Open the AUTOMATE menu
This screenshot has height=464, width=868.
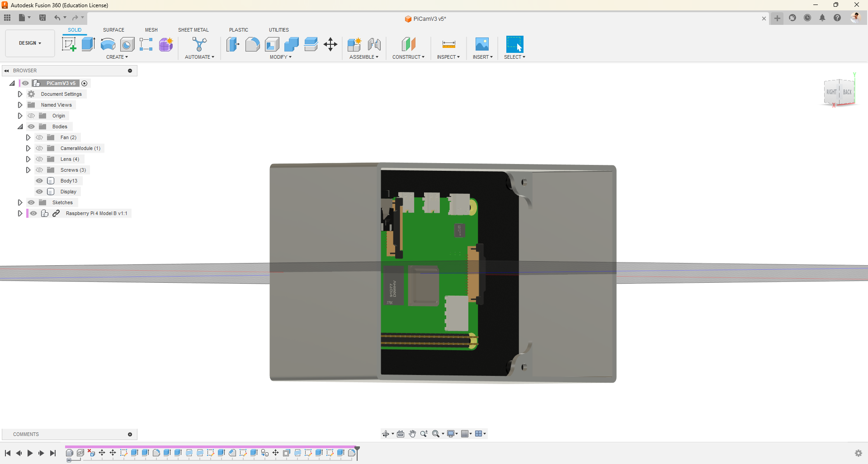pos(199,57)
